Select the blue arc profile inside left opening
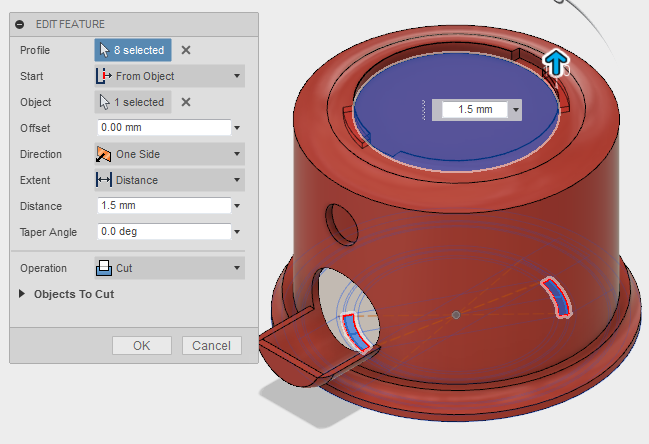This screenshot has height=444, width=649. pyautogui.click(x=356, y=332)
